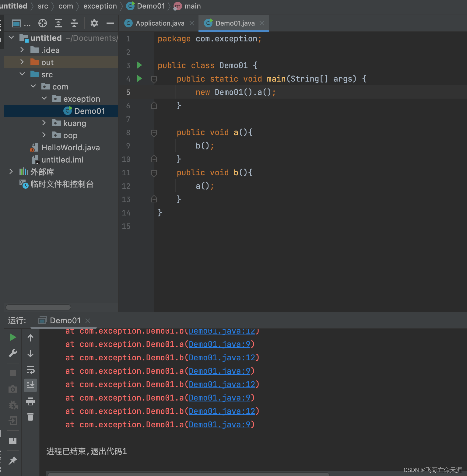The width and height of the screenshot is (467, 476).
Task: Collapse the untitled project root
Action: (x=11, y=37)
